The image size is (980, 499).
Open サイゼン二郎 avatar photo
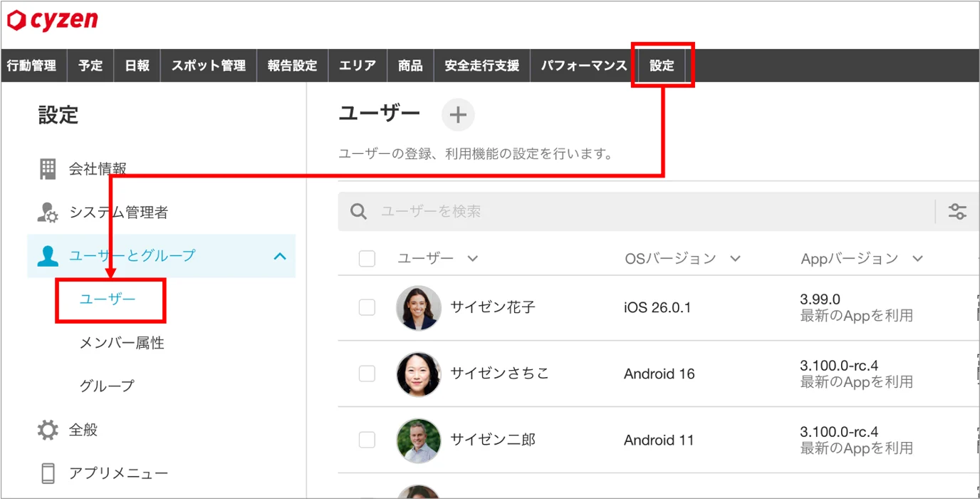(x=419, y=441)
